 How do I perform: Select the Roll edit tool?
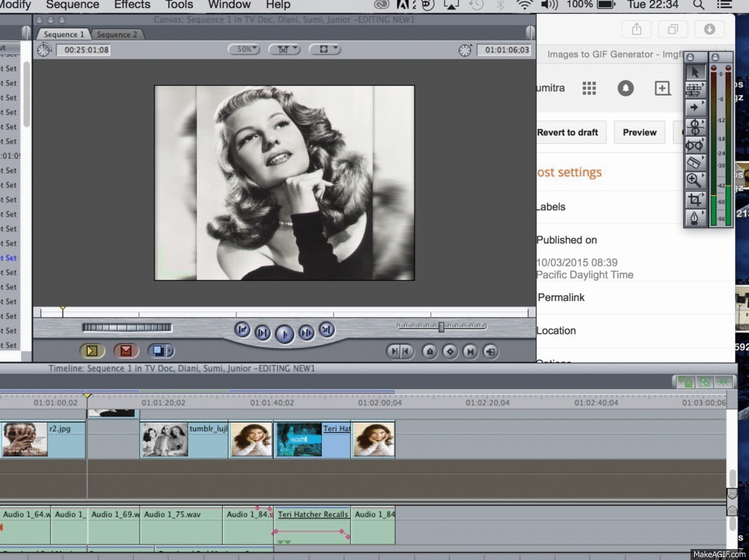695,126
